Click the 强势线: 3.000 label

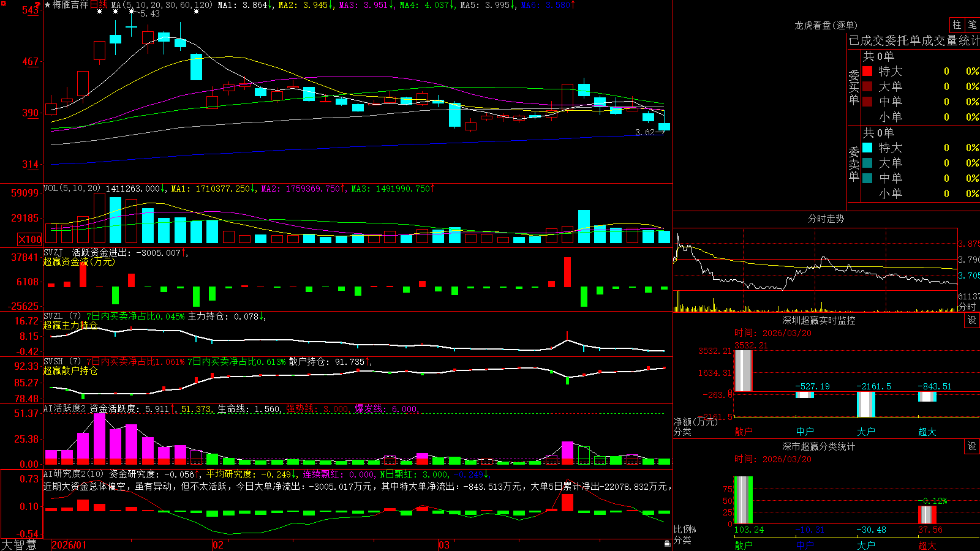tap(318, 409)
